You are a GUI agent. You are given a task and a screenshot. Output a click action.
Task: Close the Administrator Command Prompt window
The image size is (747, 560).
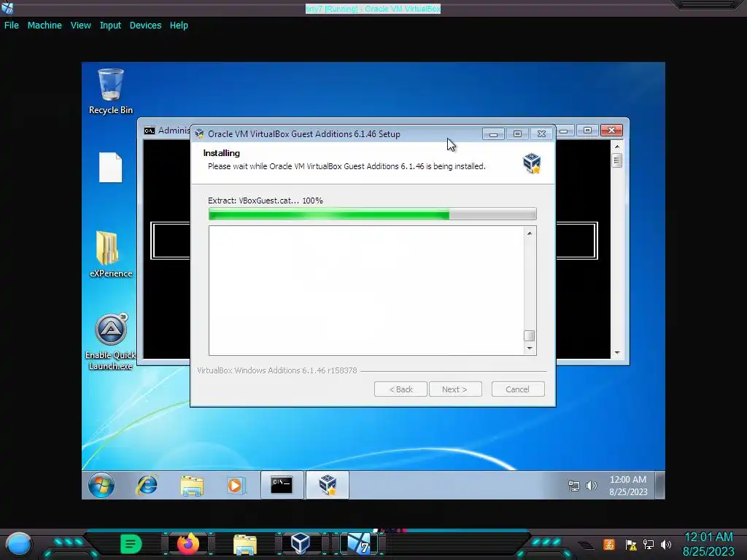click(611, 130)
